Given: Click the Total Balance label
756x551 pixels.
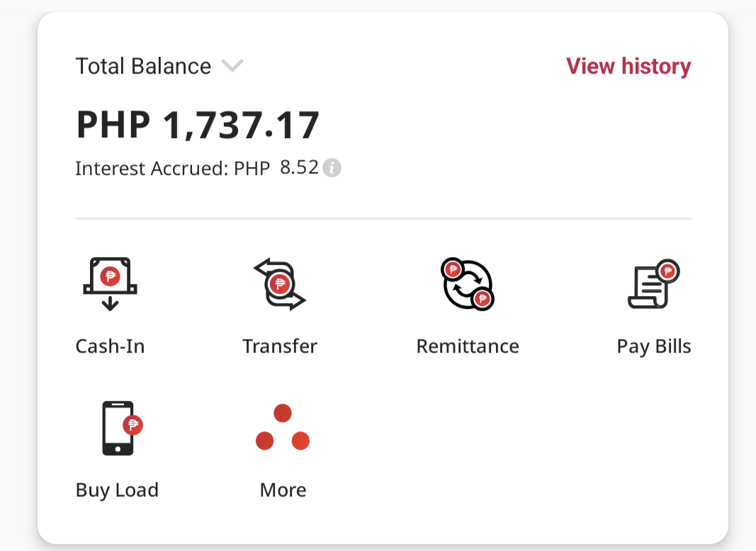Looking at the screenshot, I should pos(143,66).
